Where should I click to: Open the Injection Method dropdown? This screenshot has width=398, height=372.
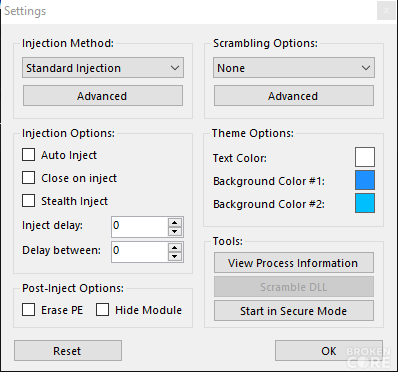103,68
